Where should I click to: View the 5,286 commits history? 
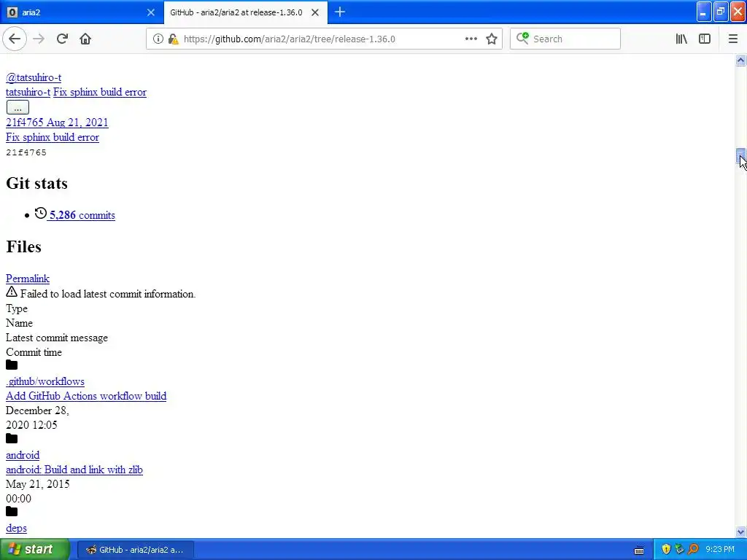[x=82, y=215]
